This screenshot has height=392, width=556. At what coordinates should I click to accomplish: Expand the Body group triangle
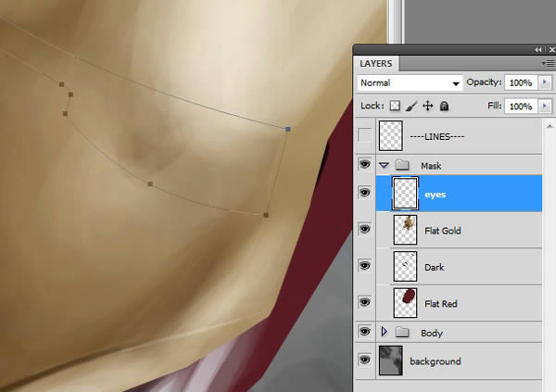[384, 332]
